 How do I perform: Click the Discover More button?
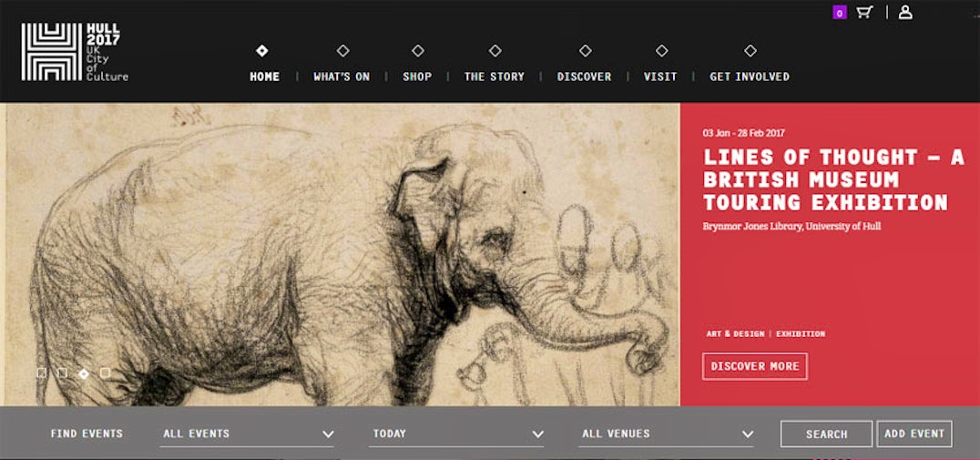(755, 366)
